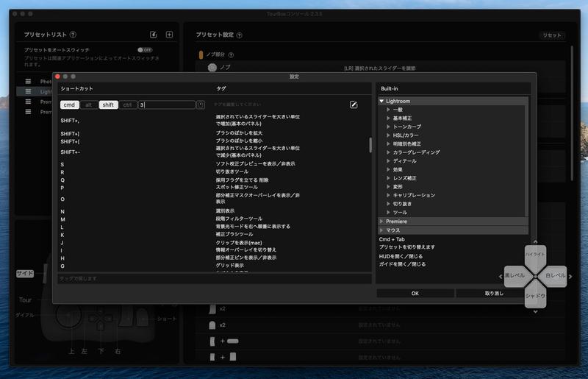
Task: Expand the 基本補正 category
Action: [389, 118]
